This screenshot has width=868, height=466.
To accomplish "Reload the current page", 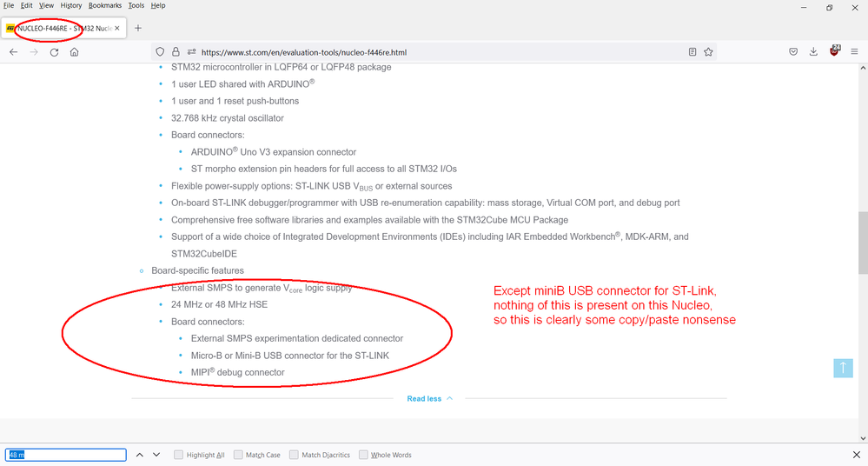I will click(55, 52).
